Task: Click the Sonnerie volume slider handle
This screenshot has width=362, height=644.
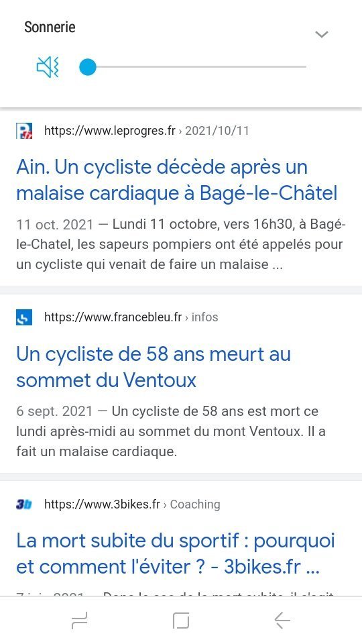Action: [x=87, y=67]
